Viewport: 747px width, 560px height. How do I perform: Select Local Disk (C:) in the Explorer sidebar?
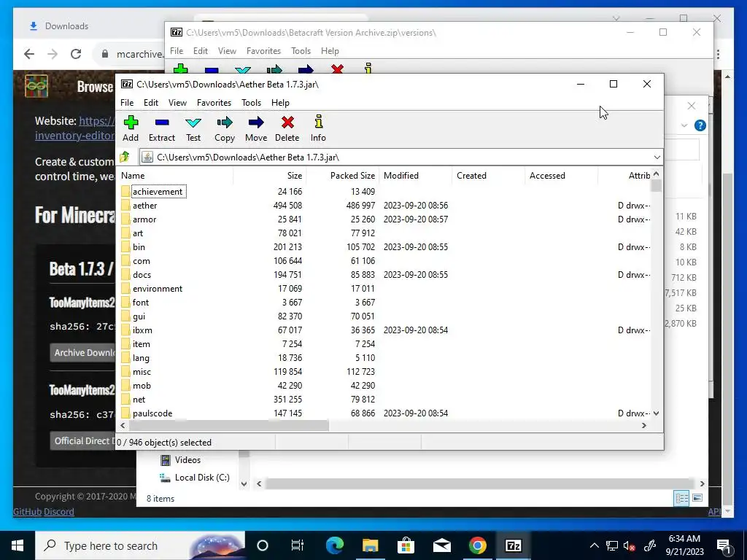(x=202, y=477)
